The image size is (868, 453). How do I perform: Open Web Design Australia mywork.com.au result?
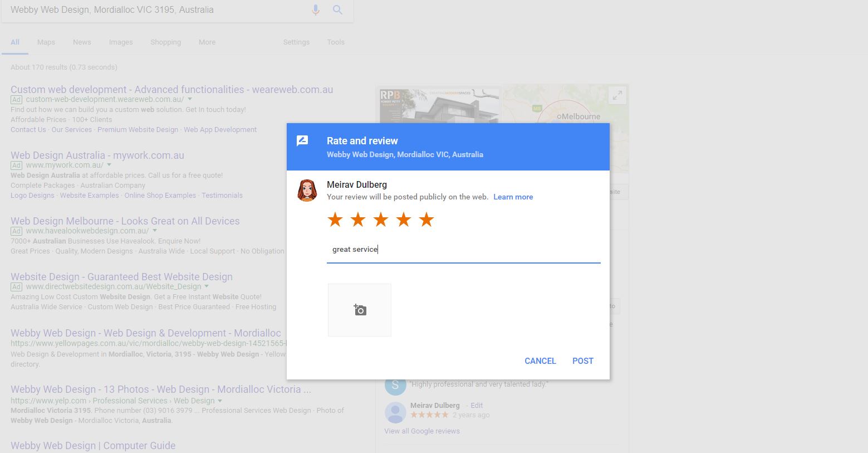tap(97, 155)
